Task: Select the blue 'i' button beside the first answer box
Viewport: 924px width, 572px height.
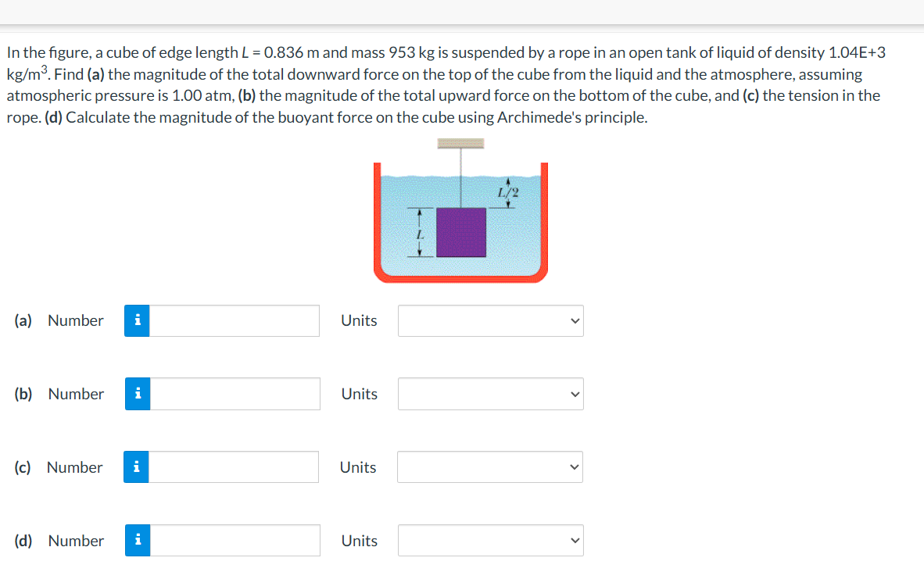Action: [x=137, y=320]
